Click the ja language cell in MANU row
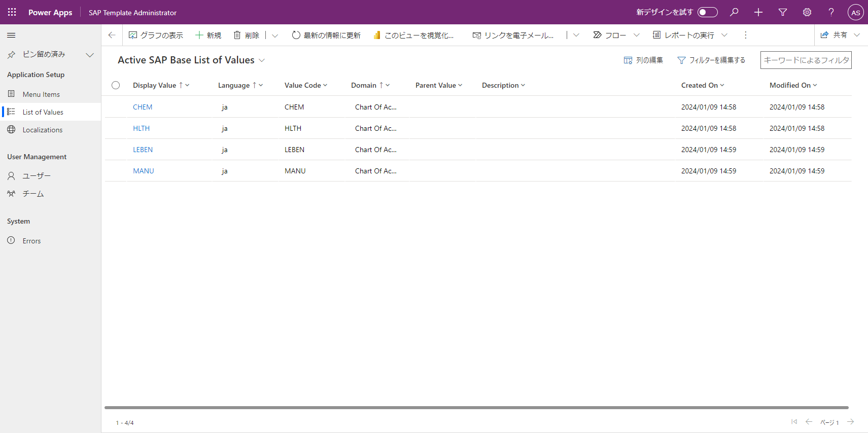The width and height of the screenshot is (868, 433). tap(225, 171)
